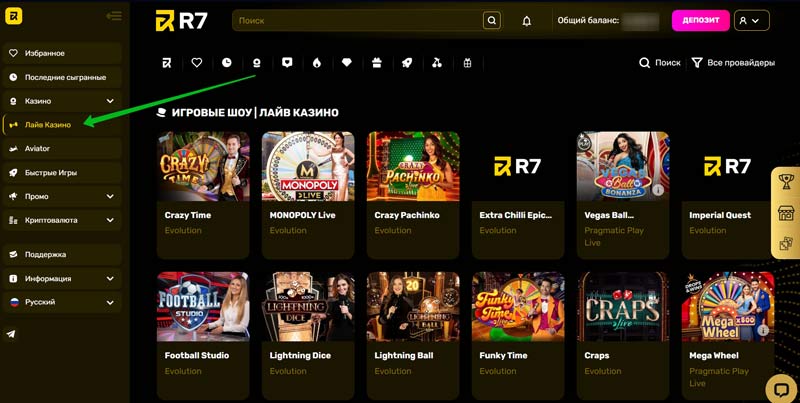Open the Русский language dropdown

[62, 302]
